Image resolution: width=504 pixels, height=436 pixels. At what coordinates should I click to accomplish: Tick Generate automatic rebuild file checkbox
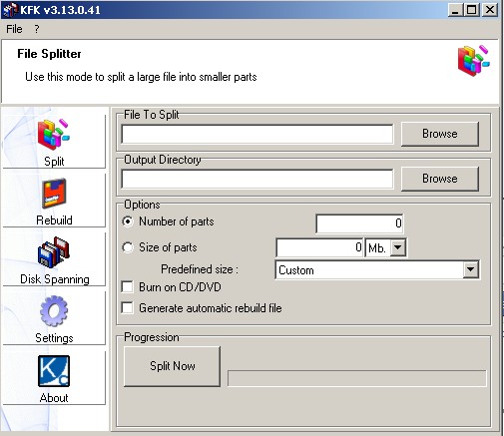click(x=127, y=308)
